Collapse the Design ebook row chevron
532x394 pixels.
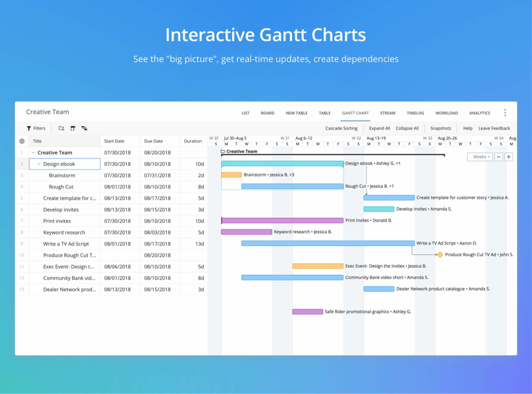click(x=39, y=164)
